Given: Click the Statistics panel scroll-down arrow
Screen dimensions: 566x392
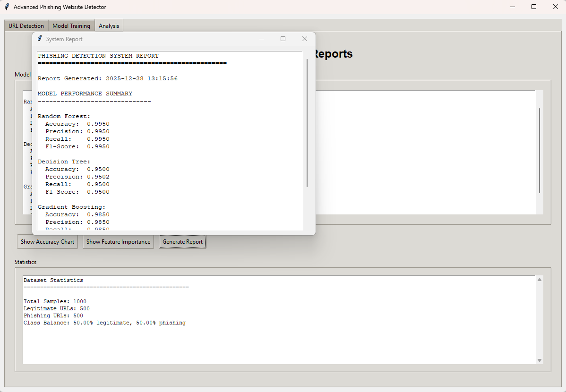Looking at the screenshot, I should tap(540, 360).
